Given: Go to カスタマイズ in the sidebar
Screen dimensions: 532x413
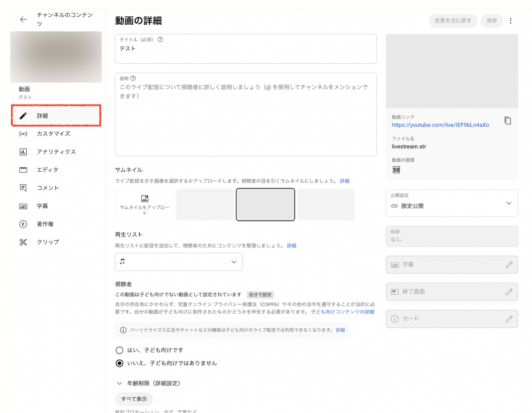Looking at the screenshot, I should click(x=53, y=134).
